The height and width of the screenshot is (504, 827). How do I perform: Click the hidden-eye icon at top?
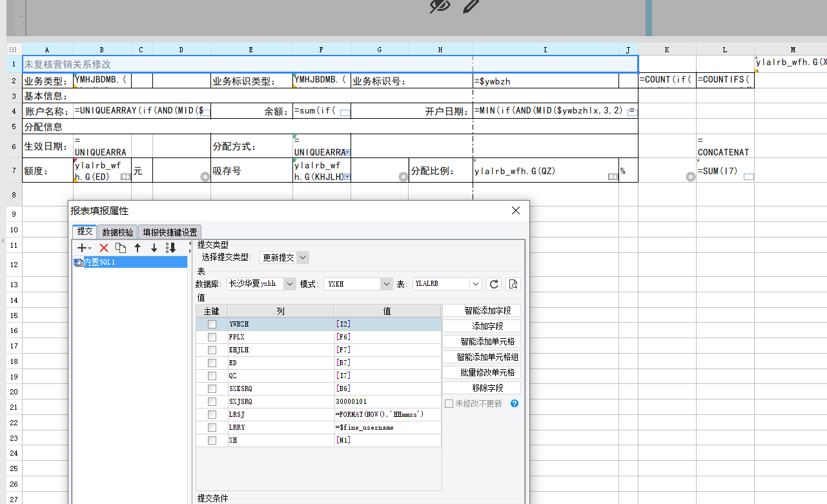pyautogui.click(x=439, y=6)
